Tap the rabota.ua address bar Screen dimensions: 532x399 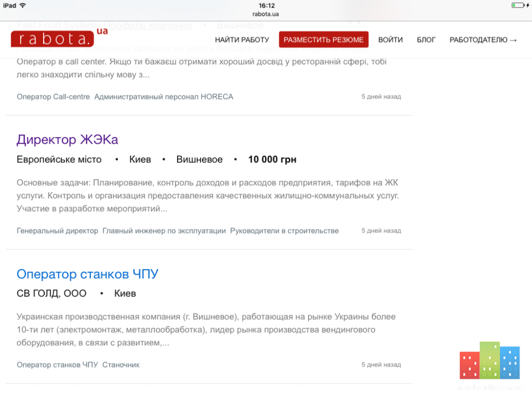(x=265, y=14)
